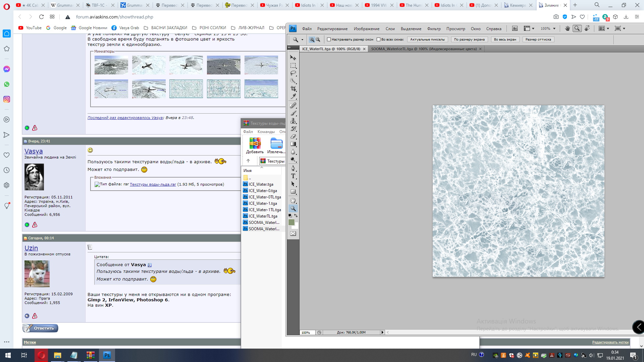This screenshot has height=362, width=644.
Task: Toggle Quick Mask mode button
Action: [x=293, y=234]
